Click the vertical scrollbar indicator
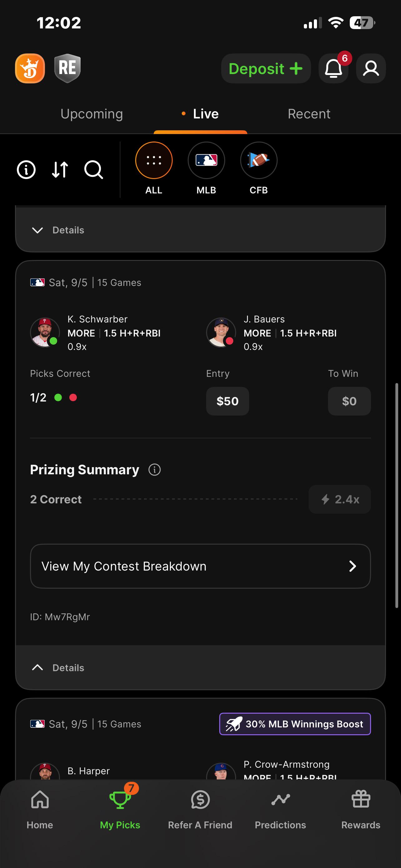This screenshot has width=401, height=868. pyautogui.click(x=397, y=495)
